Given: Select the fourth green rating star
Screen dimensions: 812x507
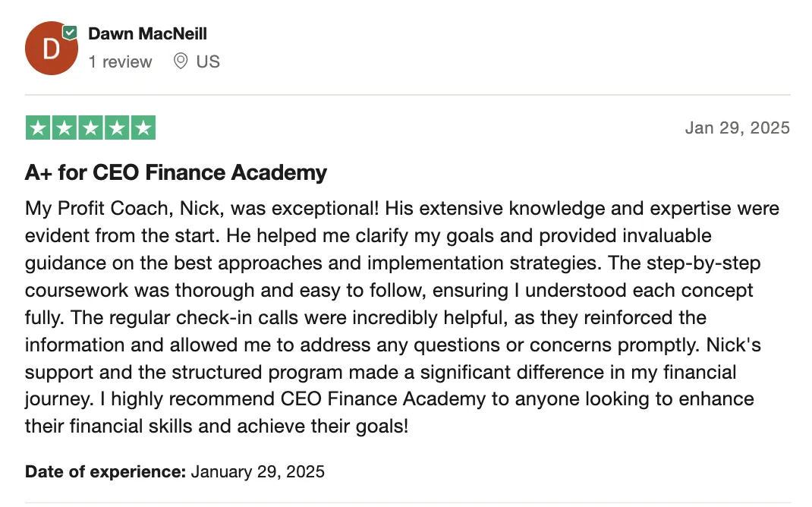Looking at the screenshot, I should point(117,128).
